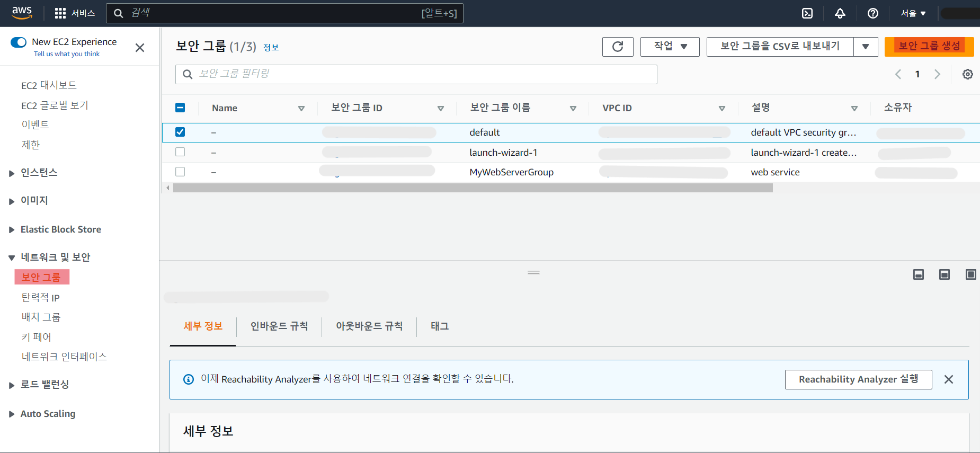The width and height of the screenshot is (980, 453).
Task: Click the 보안 그룹 생성 button
Action: [x=929, y=47]
